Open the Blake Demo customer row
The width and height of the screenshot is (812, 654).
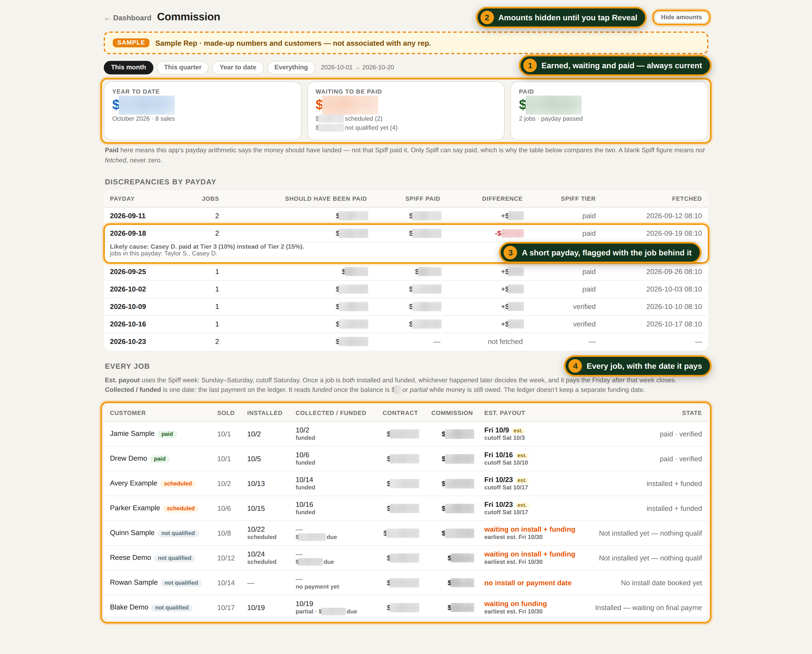406,608
